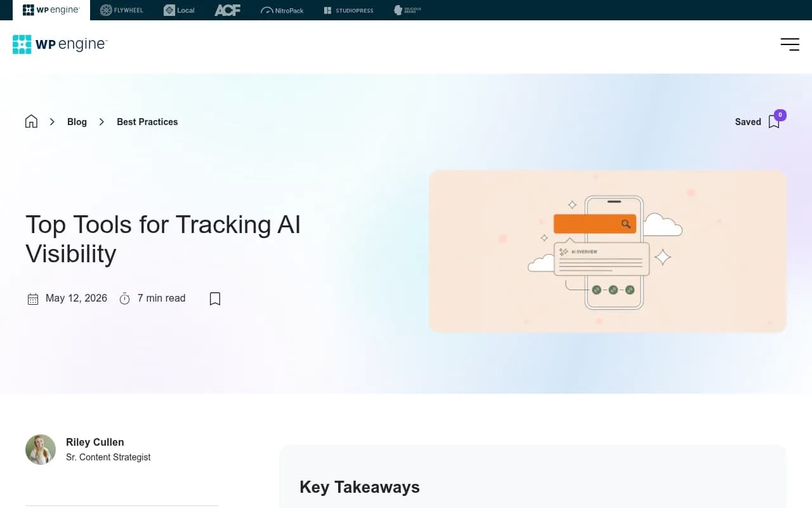This screenshot has height=508, width=812.
Task: Click the calendar icon beside May 12, 2026
Action: 33,298
